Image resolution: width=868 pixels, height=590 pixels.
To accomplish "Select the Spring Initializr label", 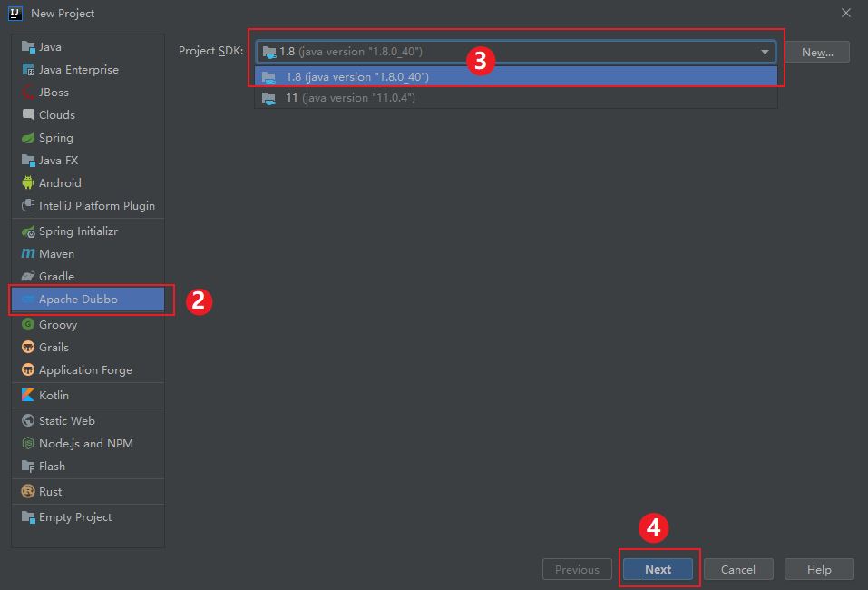I will 78,231.
